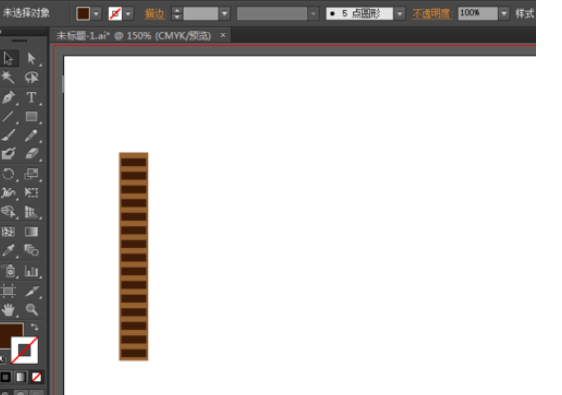Open the opacity dropdown arrow
Viewport: 562px width, 395px height.
tap(504, 14)
